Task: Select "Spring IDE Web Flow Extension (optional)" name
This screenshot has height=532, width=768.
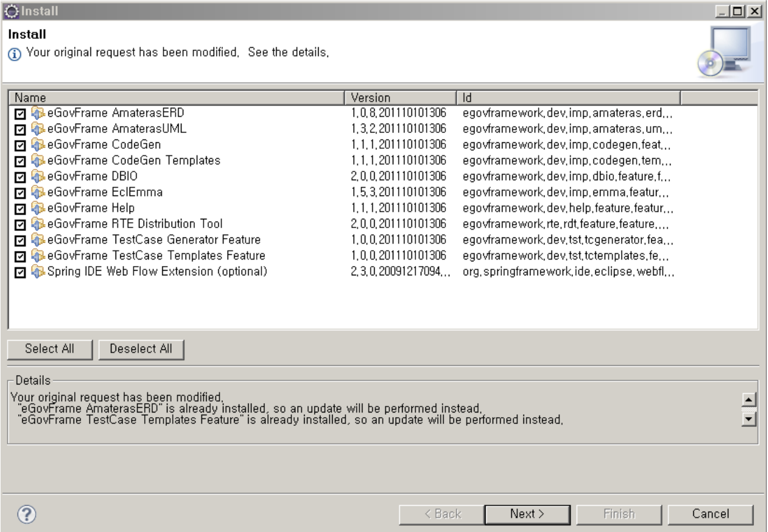Action: pos(157,271)
